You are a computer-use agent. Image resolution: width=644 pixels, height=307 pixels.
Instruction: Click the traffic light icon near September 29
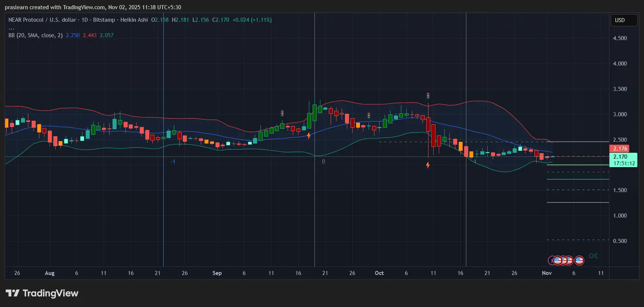coord(369,116)
